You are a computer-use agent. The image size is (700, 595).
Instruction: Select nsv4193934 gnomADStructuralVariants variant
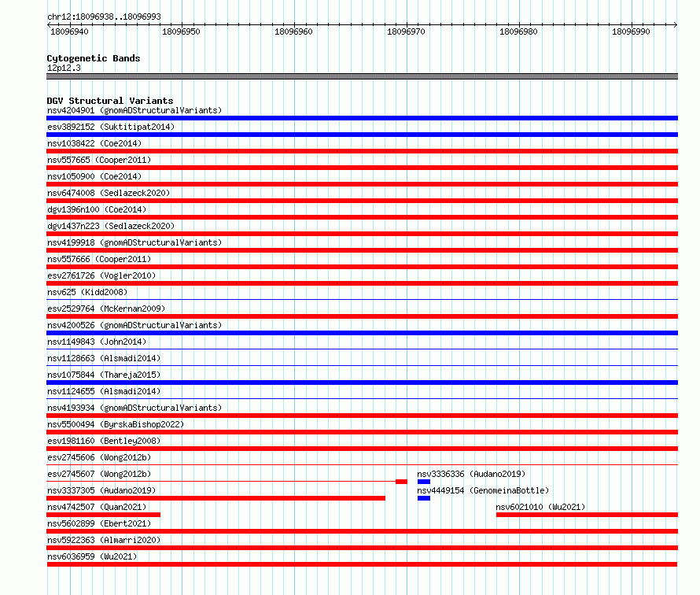(134, 408)
